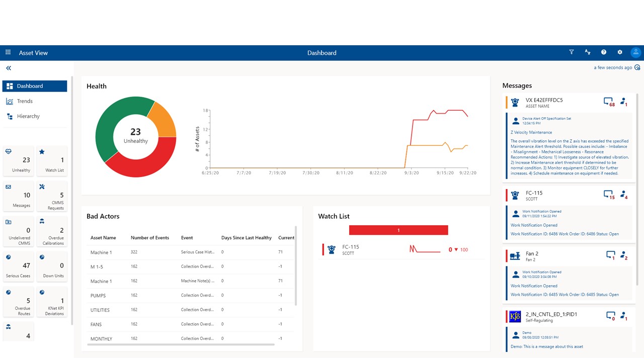Viewport: 644px width, 362px height.
Task: Open the sync status icon near 'a few seconds ago'
Action: (637, 67)
